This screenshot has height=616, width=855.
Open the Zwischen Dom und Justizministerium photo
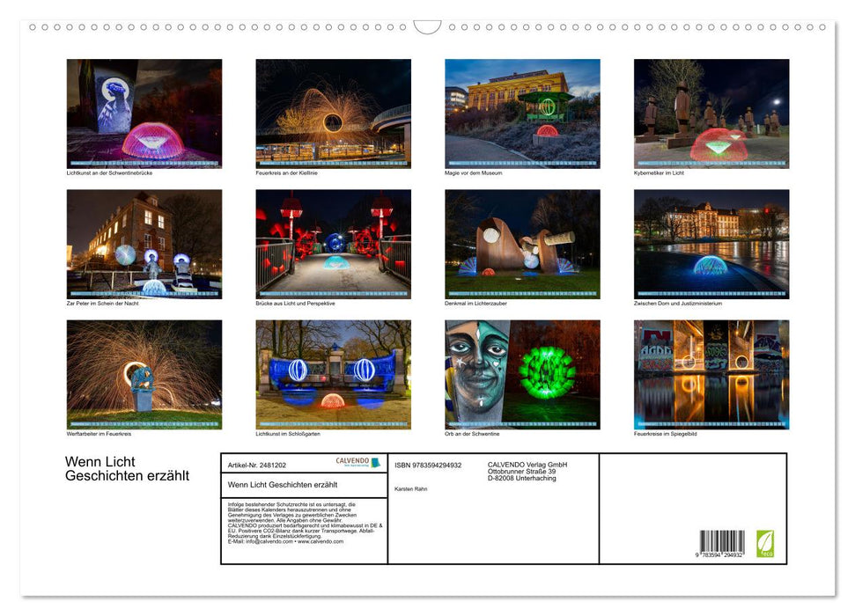pyautogui.click(x=711, y=244)
